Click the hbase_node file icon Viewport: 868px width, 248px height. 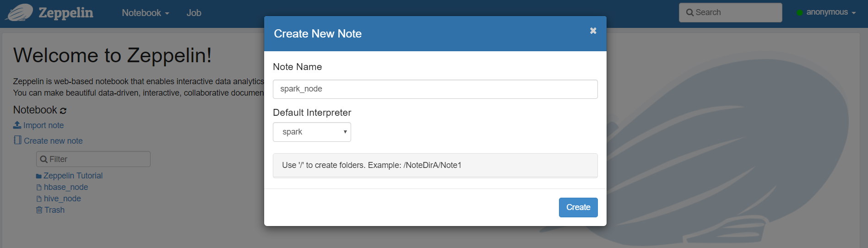point(39,187)
